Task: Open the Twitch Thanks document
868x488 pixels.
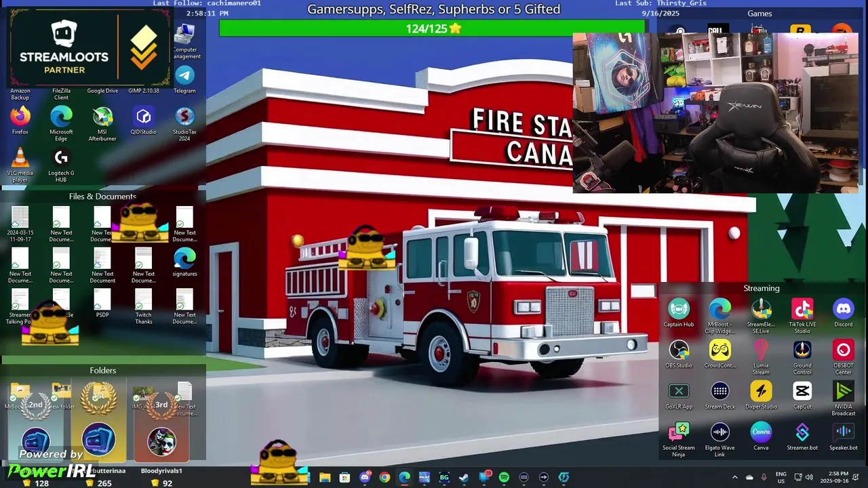Action: tap(143, 306)
